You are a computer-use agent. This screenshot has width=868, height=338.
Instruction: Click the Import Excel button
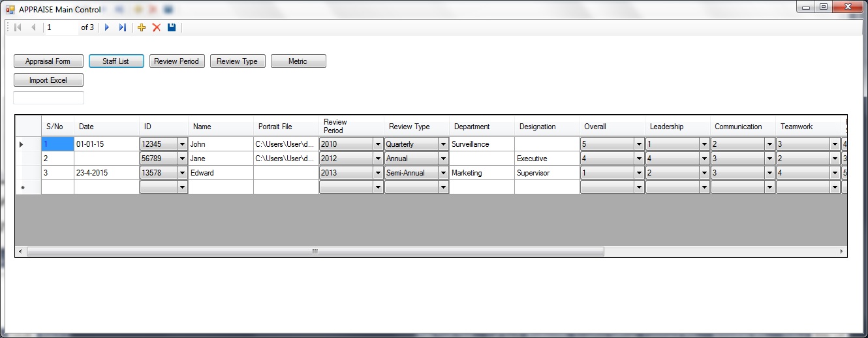point(48,80)
